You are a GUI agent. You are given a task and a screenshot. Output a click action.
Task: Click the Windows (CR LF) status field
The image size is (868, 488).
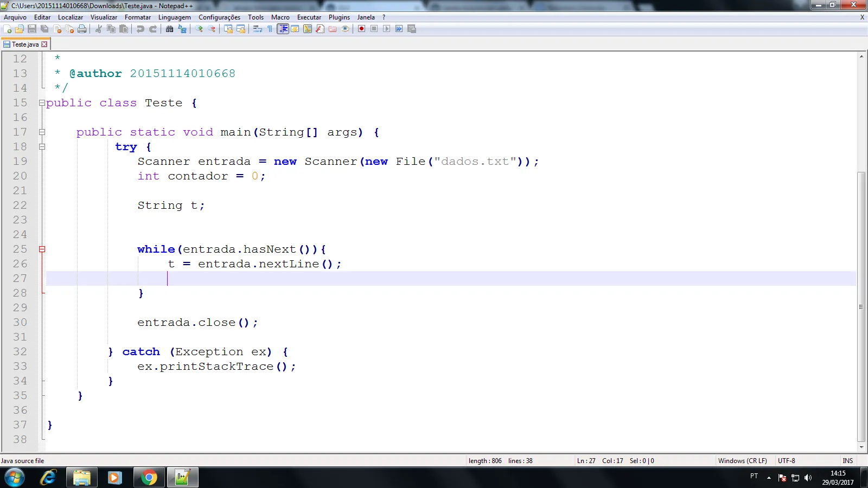743,461
